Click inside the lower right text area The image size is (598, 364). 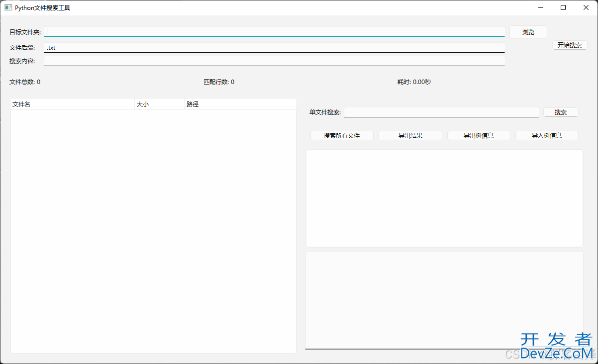coord(444,300)
